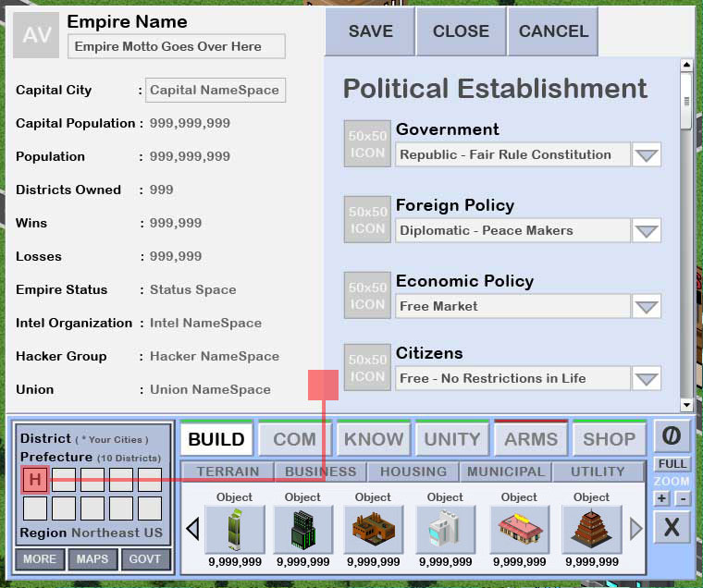
Task: Select fifth district cell in top prefecture row
Action: coord(150,480)
